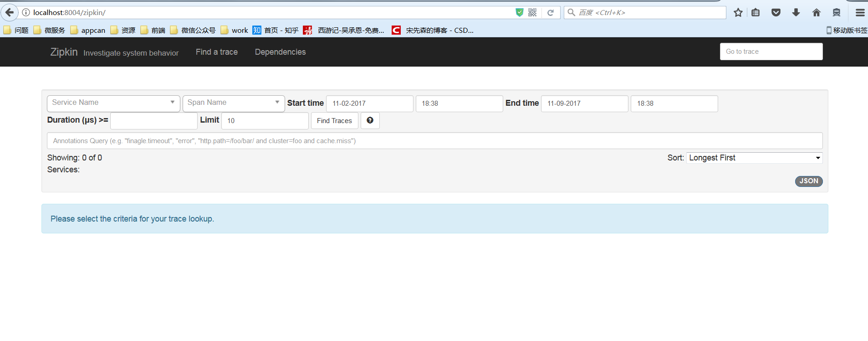Screen dimensions: 868x341
Task: Open the hamburger browser menu
Action: coord(860,12)
